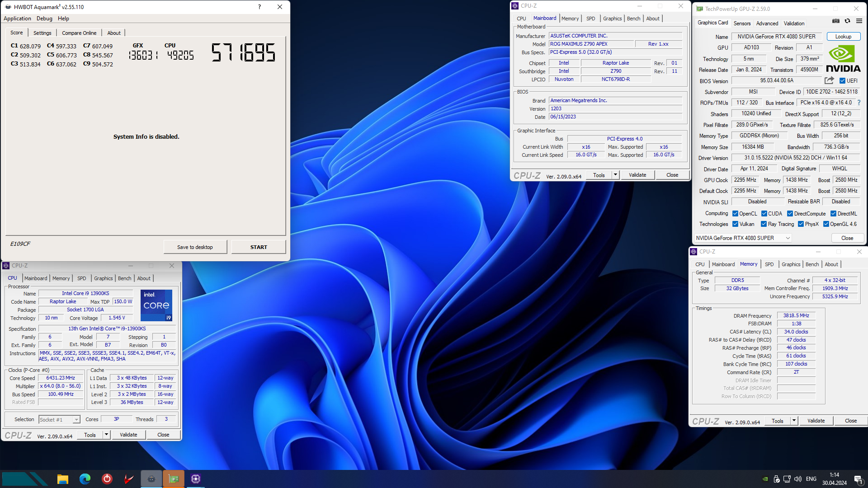Click the Core Speed value 6431.23 MHz
The height and width of the screenshot is (488, 868).
click(61, 378)
